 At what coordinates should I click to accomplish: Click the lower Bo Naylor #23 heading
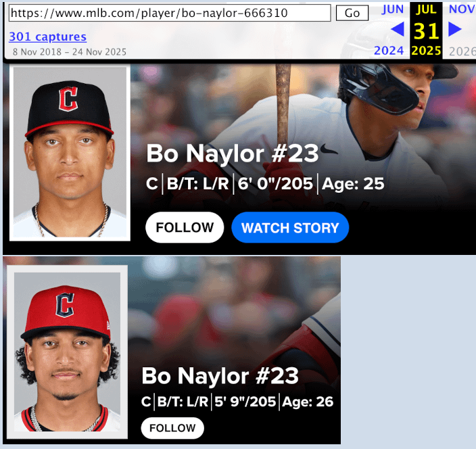[220, 376]
